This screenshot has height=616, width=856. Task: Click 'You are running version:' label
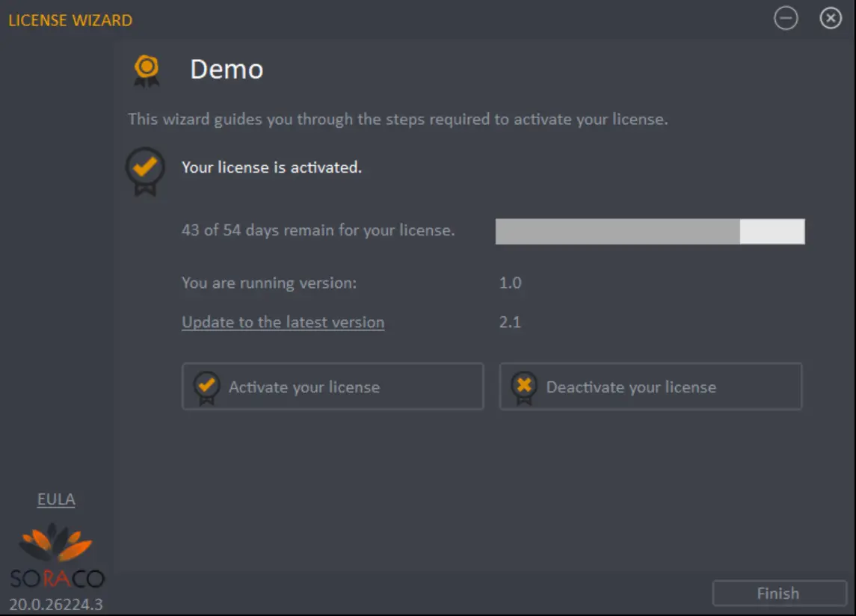coord(268,283)
